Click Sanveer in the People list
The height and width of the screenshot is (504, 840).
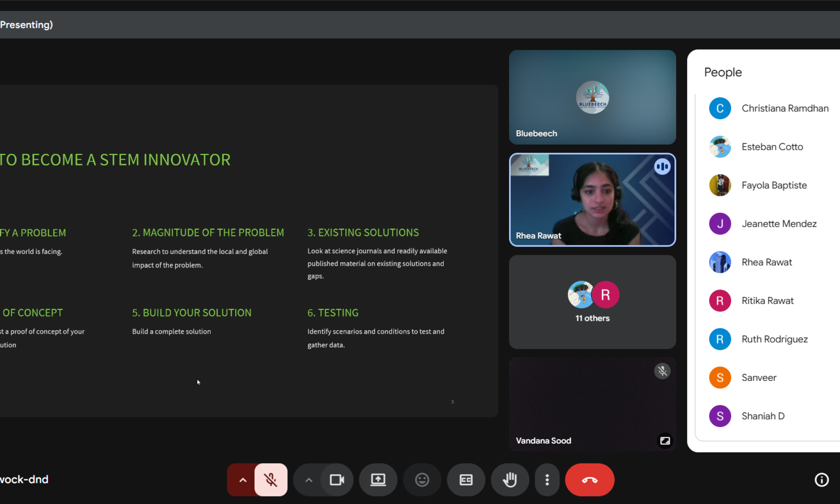tap(769, 378)
